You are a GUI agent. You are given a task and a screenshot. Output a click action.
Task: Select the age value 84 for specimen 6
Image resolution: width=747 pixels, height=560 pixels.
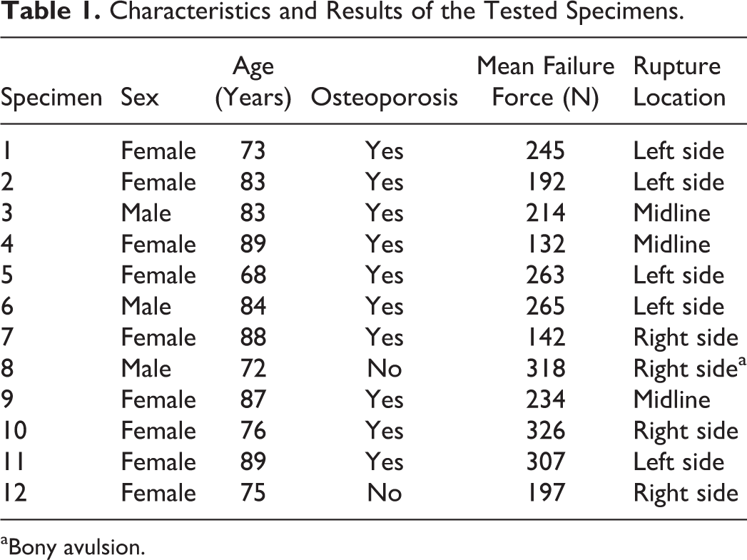(253, 306)
